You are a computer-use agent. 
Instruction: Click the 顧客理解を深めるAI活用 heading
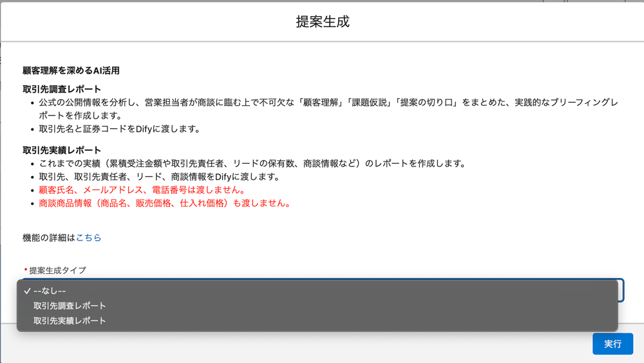(71, 71)
